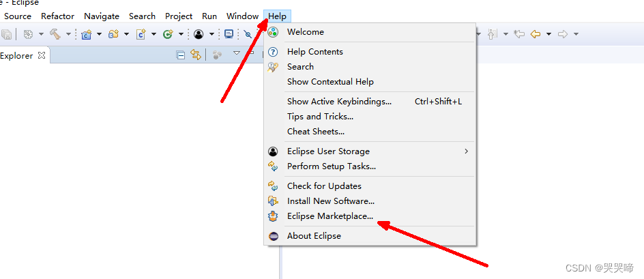
Task: Open the Window menu
Action: 242,16
